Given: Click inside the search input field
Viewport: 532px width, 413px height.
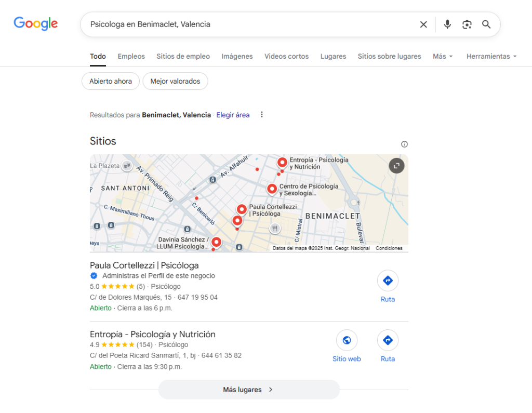Looking at the screenshot, I should tap(249, 24).
